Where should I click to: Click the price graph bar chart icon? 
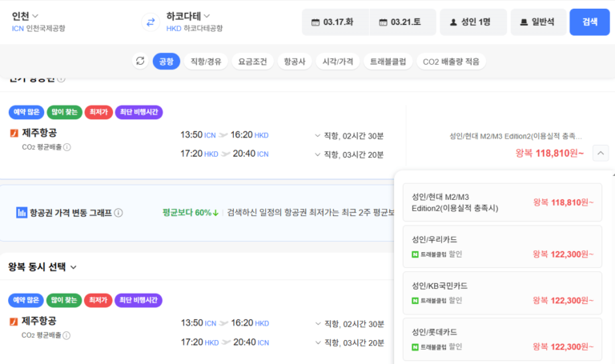(22, 213)
